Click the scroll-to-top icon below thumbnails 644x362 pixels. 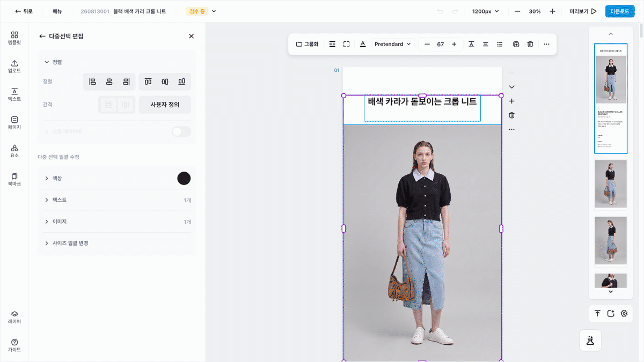pos(597,314)
